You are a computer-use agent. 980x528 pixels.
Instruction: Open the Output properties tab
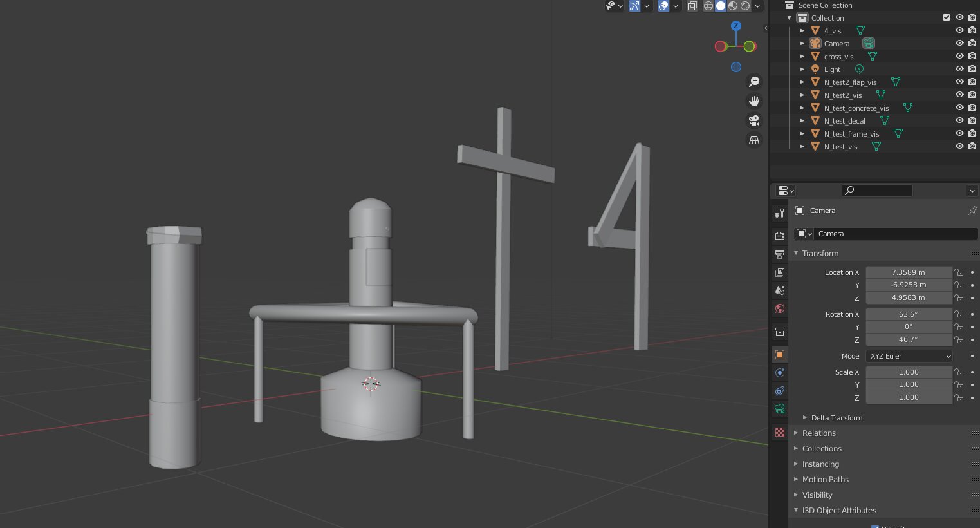pos(780,254)
